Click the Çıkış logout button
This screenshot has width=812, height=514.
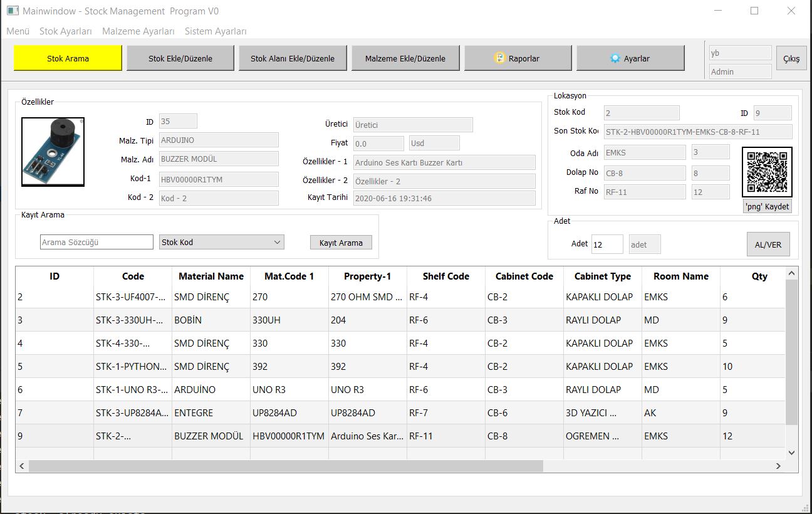coord(791,58)
